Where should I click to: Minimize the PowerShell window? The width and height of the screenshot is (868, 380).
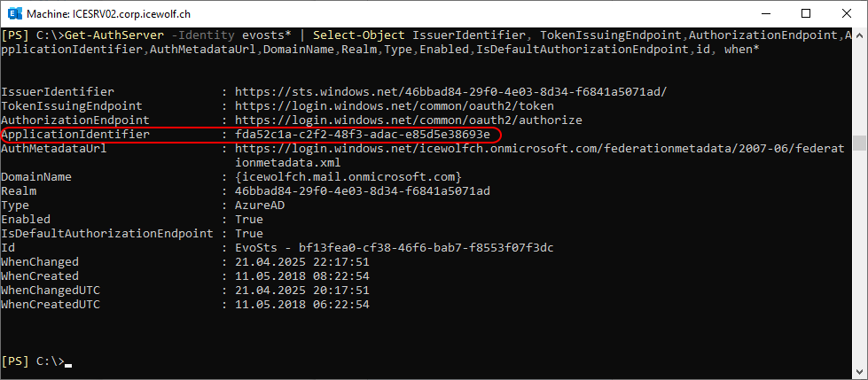[x=768, y=13]
